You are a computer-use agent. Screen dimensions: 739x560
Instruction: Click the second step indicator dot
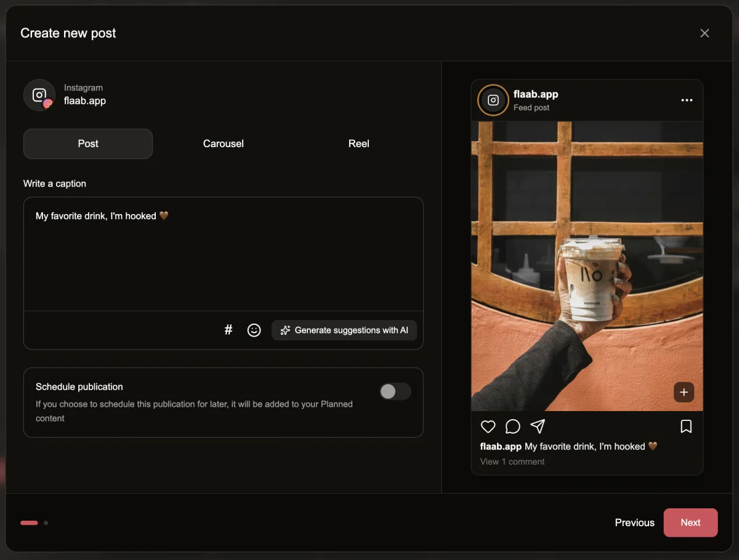[x=46, y=523]
